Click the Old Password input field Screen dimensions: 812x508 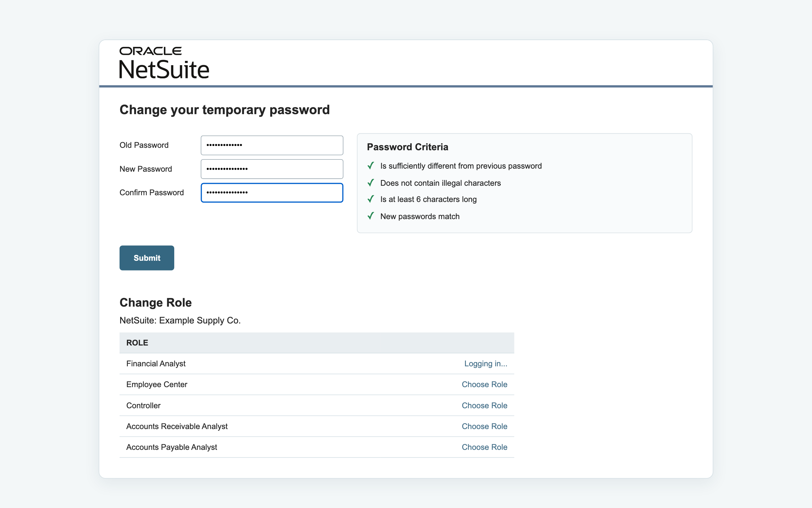[x=272, y=145]
